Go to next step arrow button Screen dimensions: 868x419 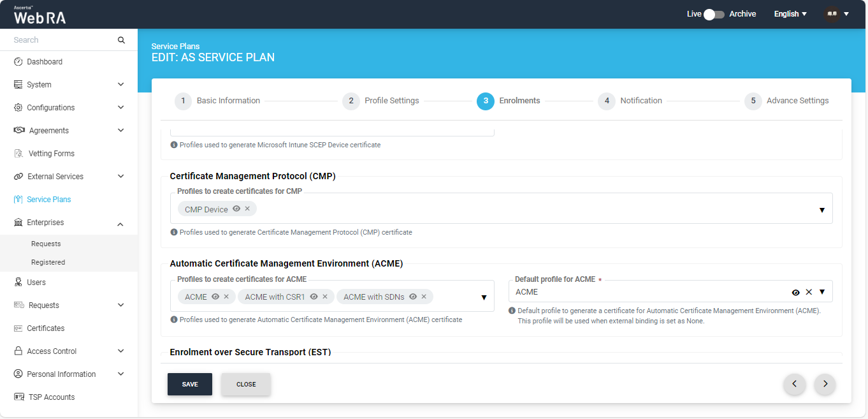(x=825, y=384)
